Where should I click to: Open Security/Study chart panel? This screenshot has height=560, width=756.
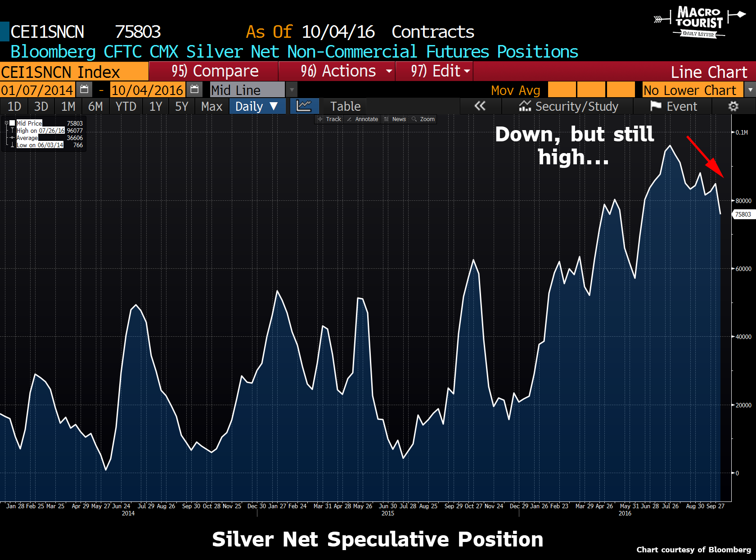point(569,106)
